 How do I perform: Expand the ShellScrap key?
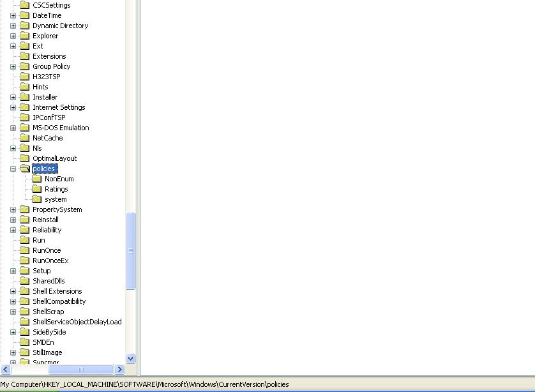(x=13, y=312)
